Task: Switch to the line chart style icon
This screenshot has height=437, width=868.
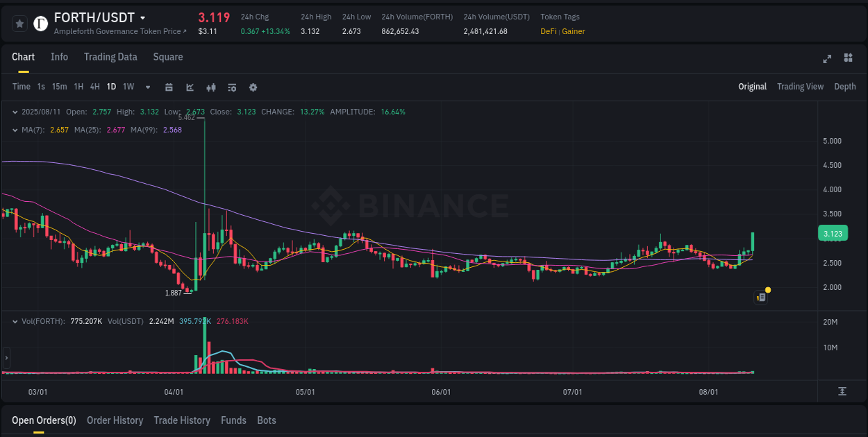Action: point(189,87)
